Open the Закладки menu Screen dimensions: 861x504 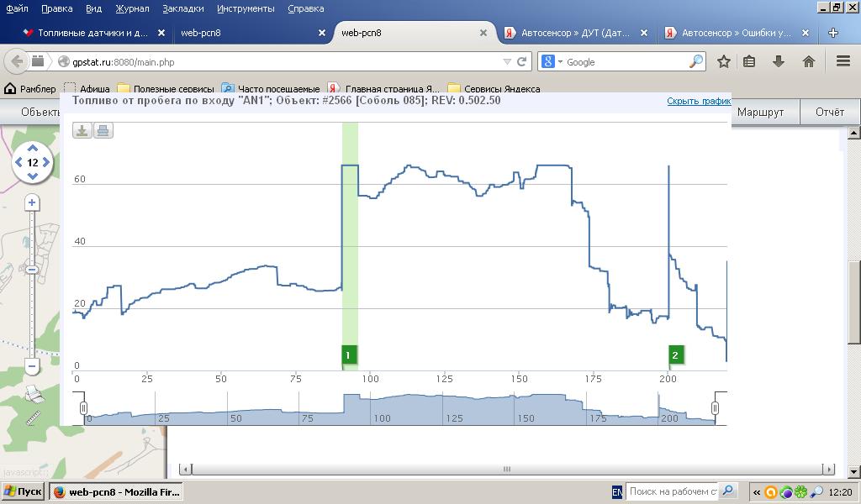tap(182, 8)
